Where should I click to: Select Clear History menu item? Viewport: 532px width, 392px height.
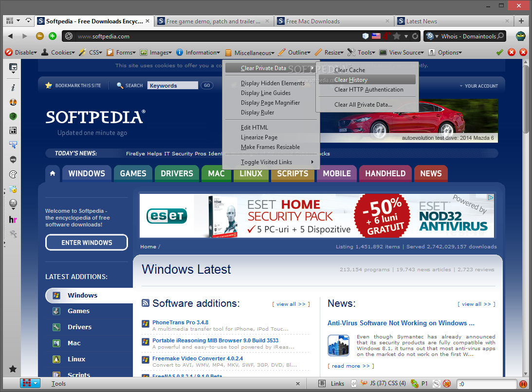point(367,80)
